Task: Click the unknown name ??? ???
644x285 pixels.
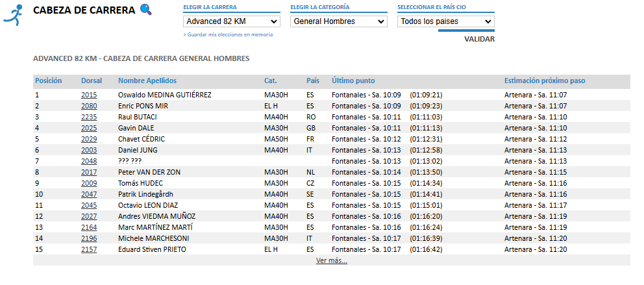Action: coord(129,161)
